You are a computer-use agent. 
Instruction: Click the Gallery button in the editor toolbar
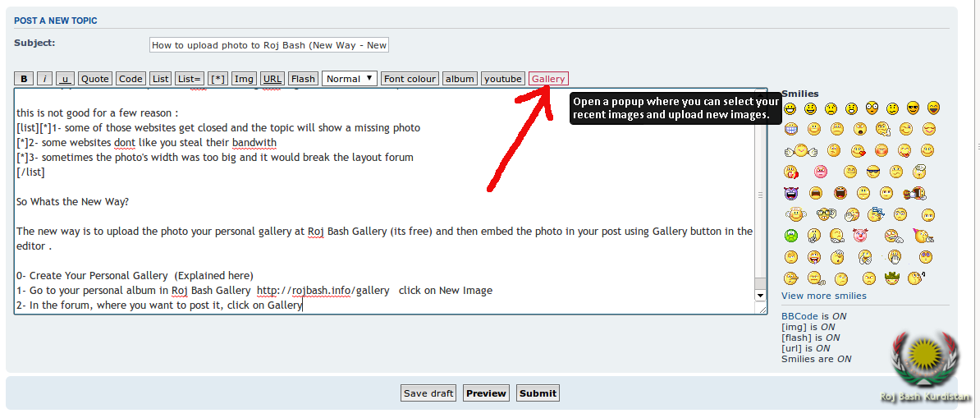[x=548, y=79]
